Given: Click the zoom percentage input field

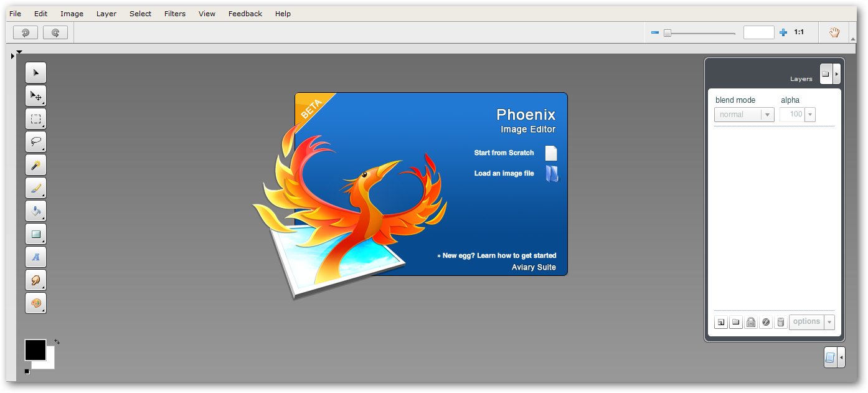Looking at the screenshot, I should 758,32.
